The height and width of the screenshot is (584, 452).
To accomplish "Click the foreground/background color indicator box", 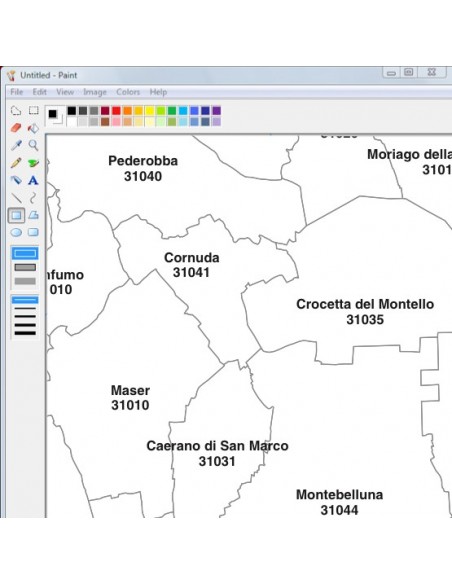I will click(x=55, y=116).
